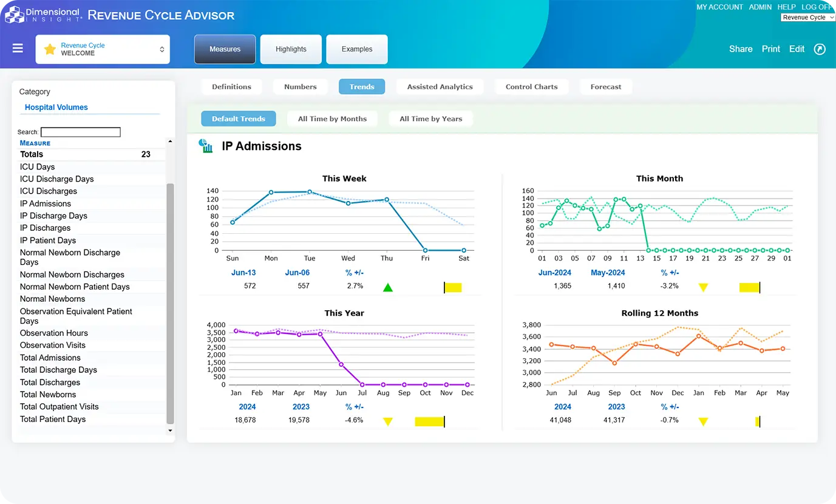Click into the measure Search field
This screenshot has height=504, width=836.
pos(80,132)
